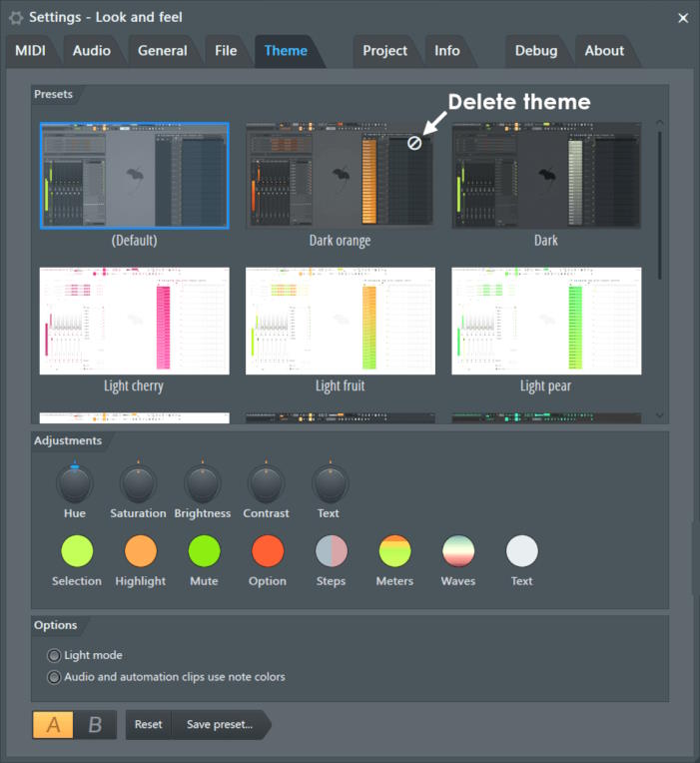
Task: Click the Brightness knob
Action: click(x=202, y=485)
